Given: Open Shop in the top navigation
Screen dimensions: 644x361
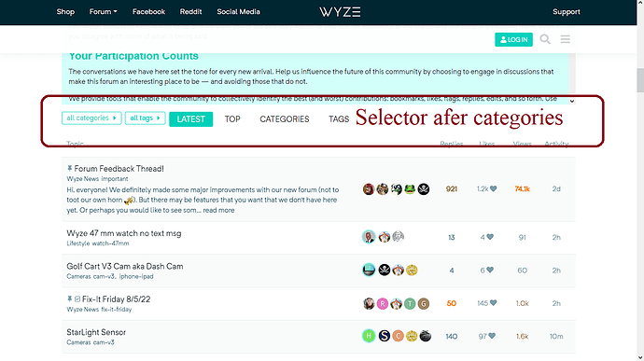Looking at the screenshot, I should click(65, 12).
